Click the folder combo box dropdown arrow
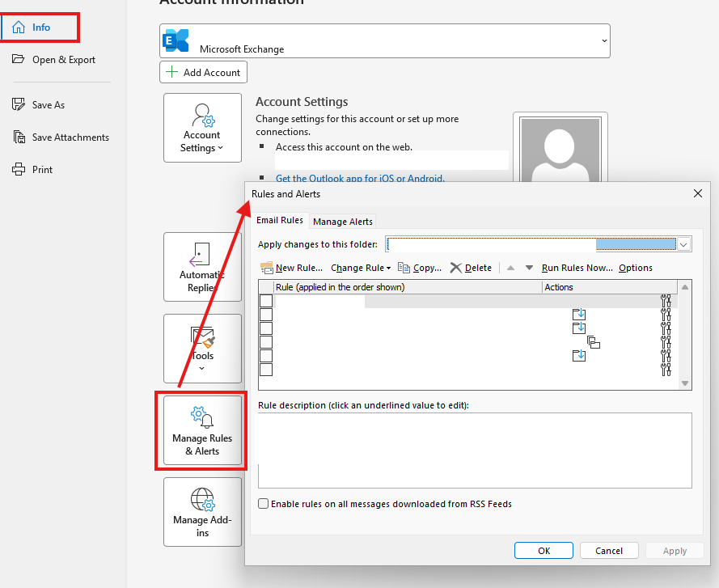 683,244
